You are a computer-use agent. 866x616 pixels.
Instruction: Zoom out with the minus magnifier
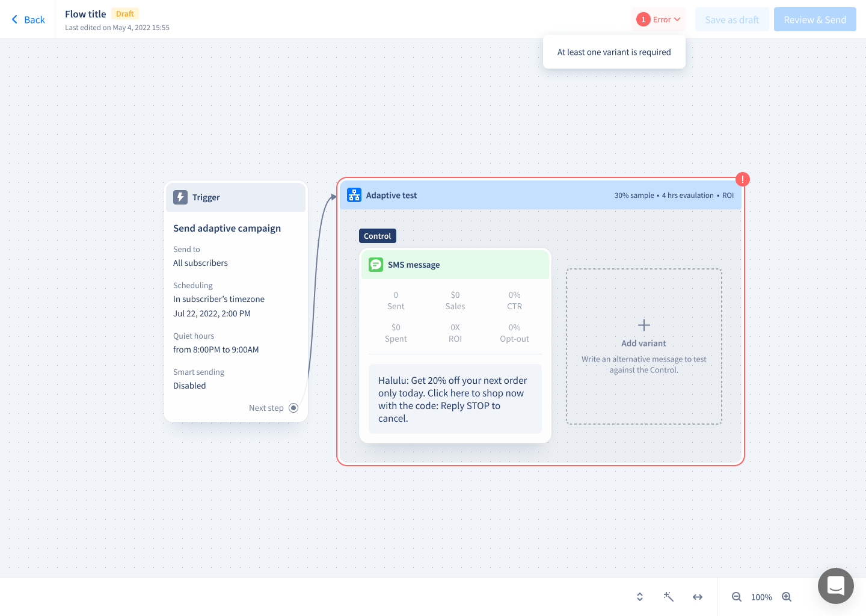[737, 597]
